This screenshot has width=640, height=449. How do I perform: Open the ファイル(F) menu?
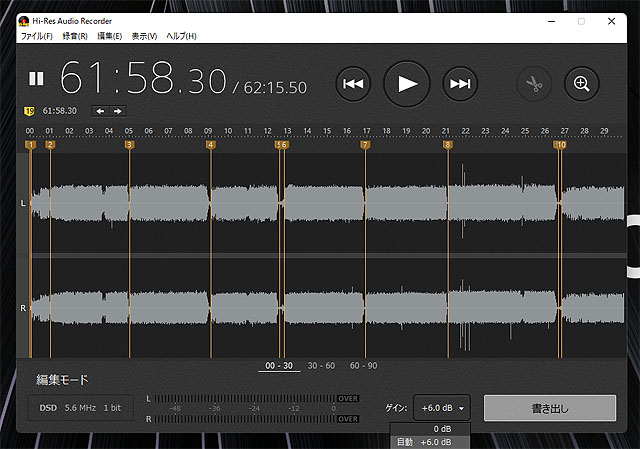(x=38, y=36)
